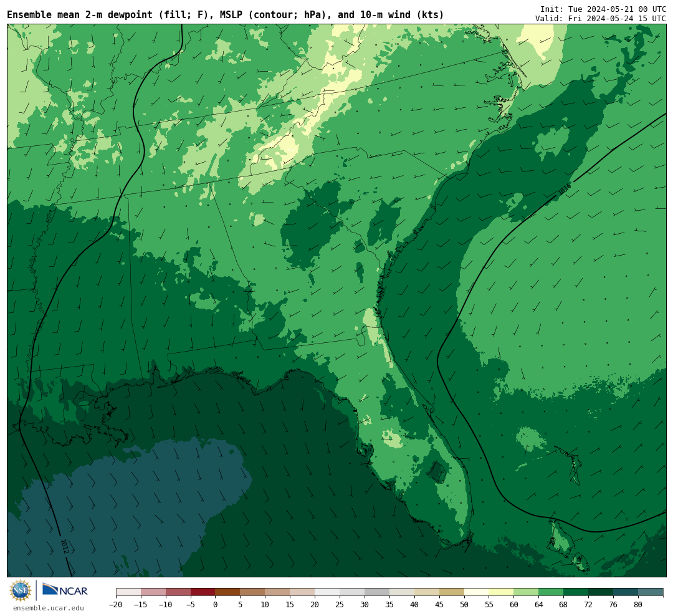Click the colorbar tick label -20
This screenshot has width=673, height=616.
115,604
